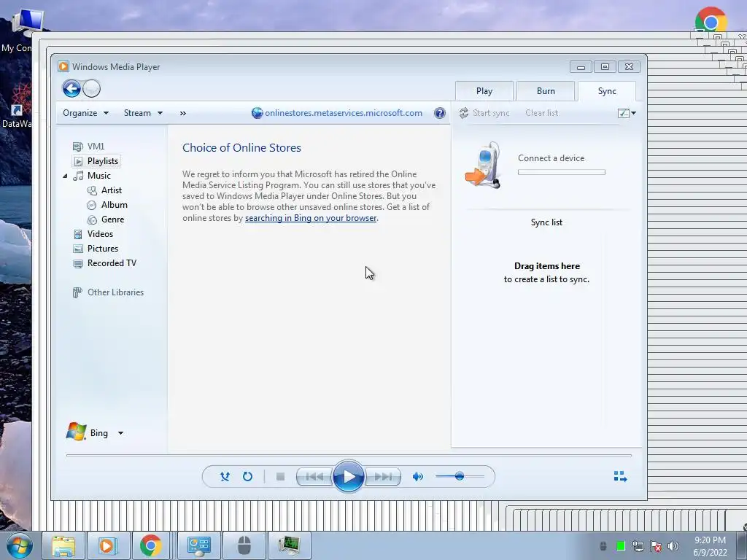Open the Help question mark icon
747x560 pixels.
click(x=440, y=113)
